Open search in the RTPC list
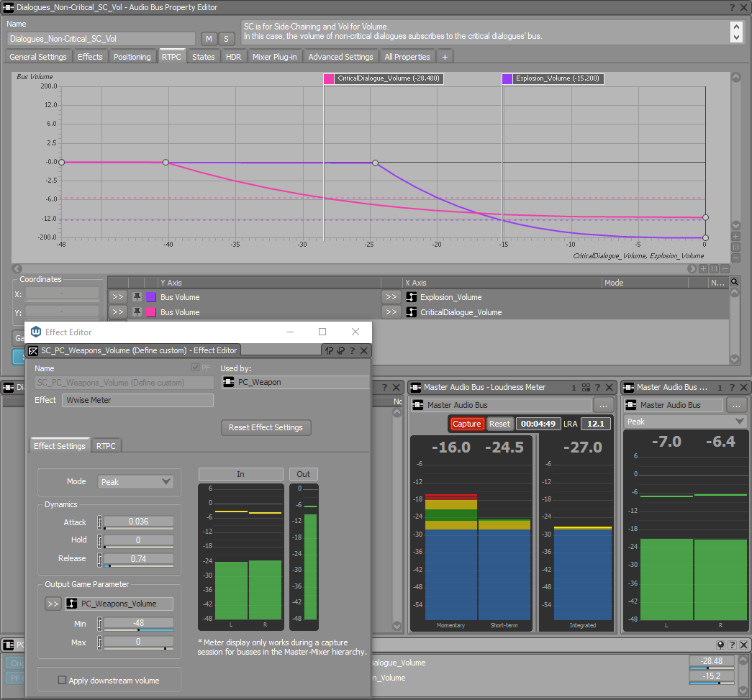This screenshot has height=700, width=752. (734, 282)
